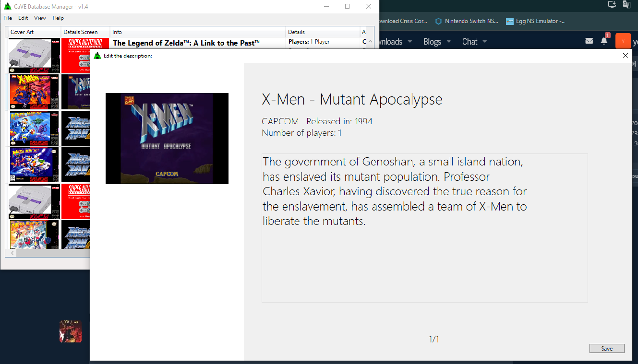Click the list's vertical scrollbar up arrow

click(370, 41)
